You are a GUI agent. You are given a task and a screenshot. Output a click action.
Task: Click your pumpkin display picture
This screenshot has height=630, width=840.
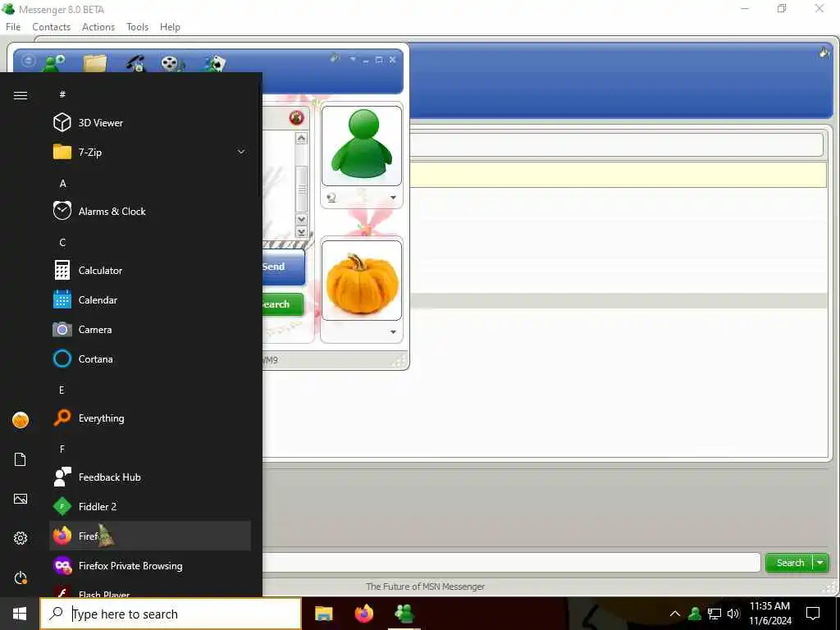[x=362, y=281]
